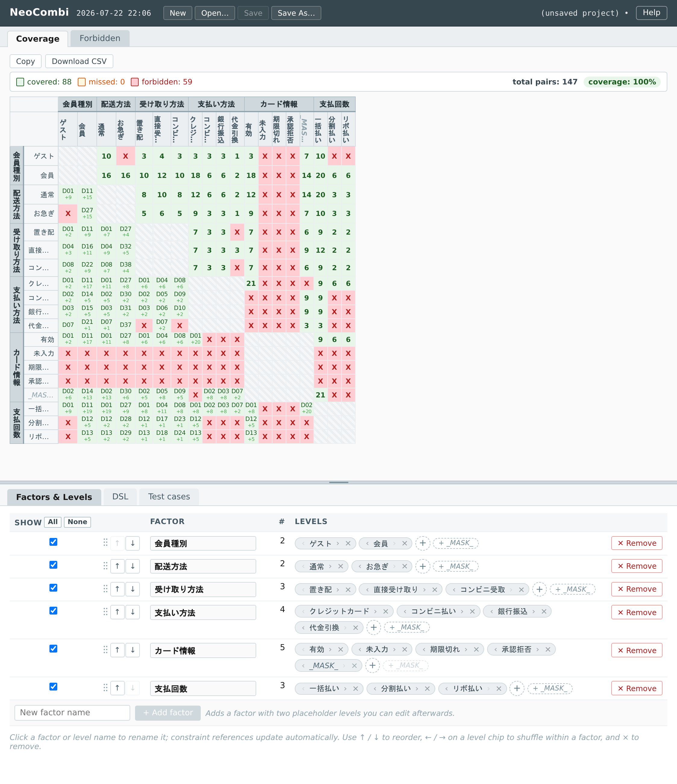The width and height of the screenshot is (677, 784).
Task: Open the Test cases tab
Action: (169, 496)
